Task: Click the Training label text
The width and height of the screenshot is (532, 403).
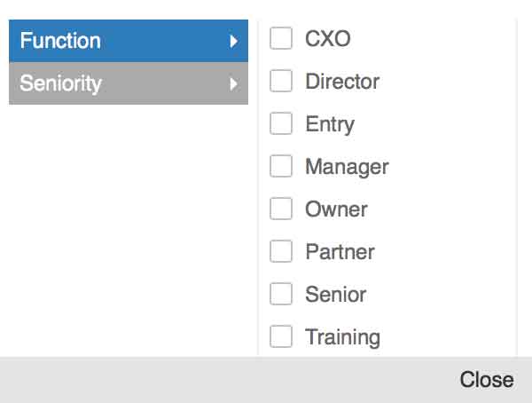Action: coord(342,337)
